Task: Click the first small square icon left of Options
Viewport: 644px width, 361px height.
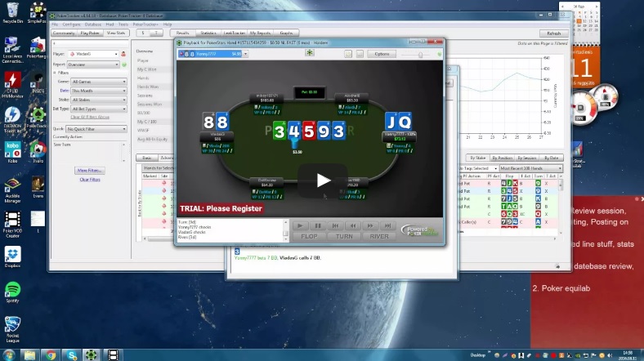Action: coord(348,54)
